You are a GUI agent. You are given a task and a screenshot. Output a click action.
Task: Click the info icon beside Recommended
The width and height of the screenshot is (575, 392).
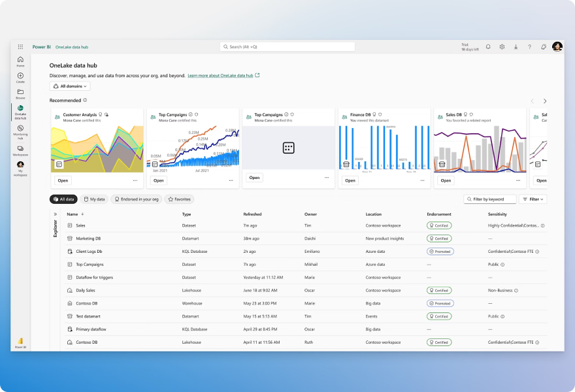85,100
